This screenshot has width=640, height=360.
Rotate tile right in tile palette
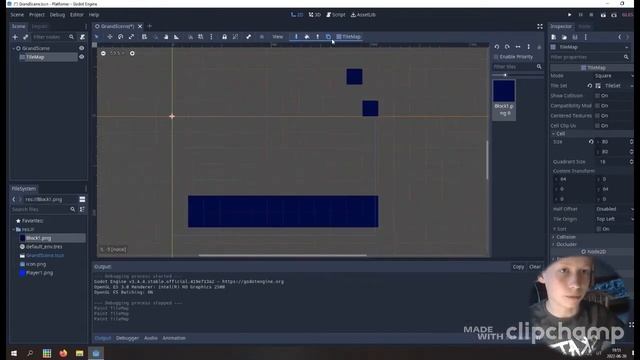click(507, 47)
